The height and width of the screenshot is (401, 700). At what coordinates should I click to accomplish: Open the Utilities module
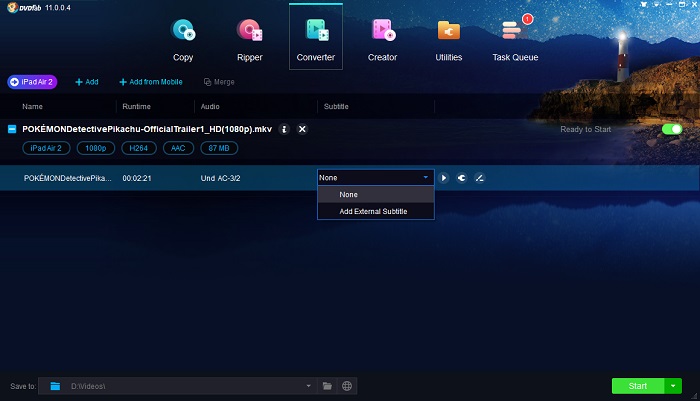tap(449, 39)
